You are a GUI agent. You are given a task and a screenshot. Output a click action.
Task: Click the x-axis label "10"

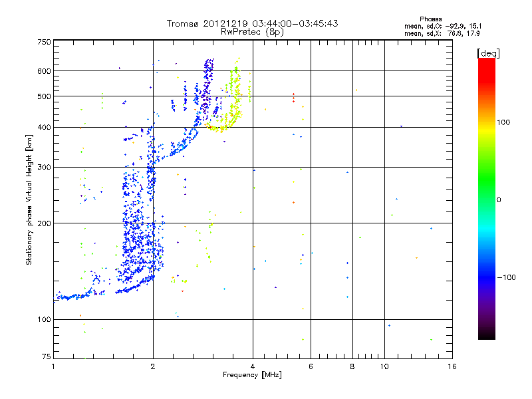tap(384, 366)
